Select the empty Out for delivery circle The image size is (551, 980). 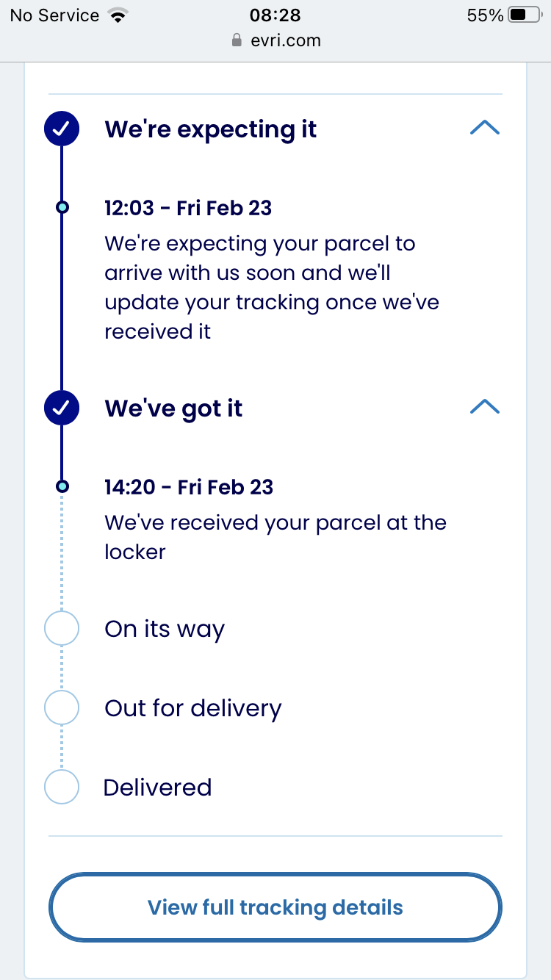62,707
